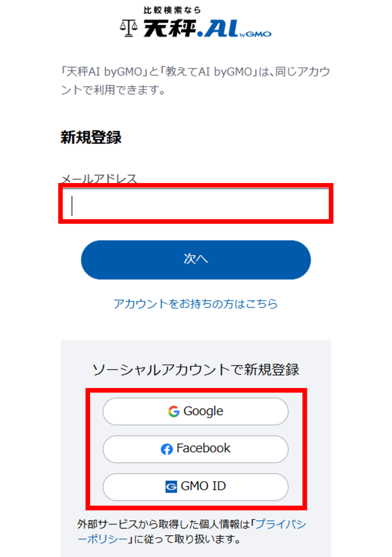Click the メールアドレス field label
The height and width of the screenshot is (557, 392).
[x=99, y=179]
